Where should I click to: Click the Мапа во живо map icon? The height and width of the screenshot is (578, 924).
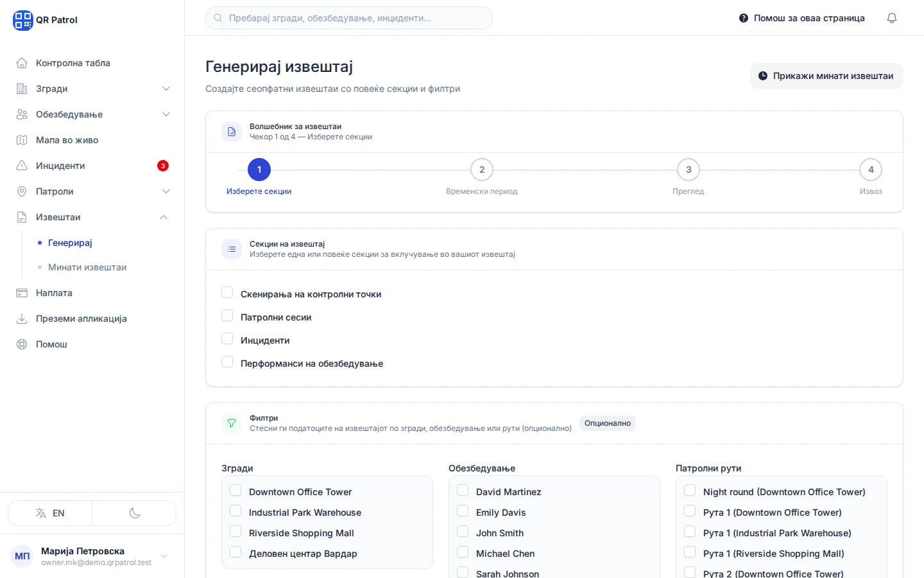click(22, 140)
